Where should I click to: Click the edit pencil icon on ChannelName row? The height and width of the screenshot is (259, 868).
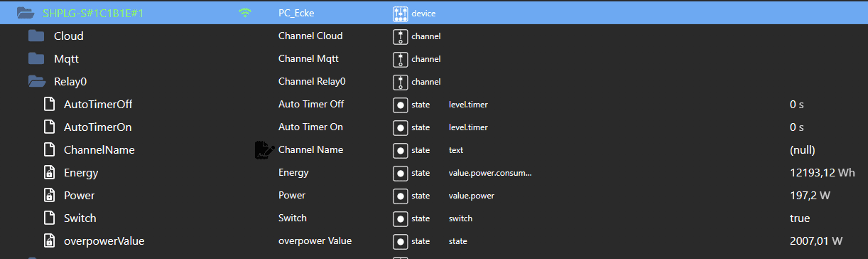tap(264, 149)
